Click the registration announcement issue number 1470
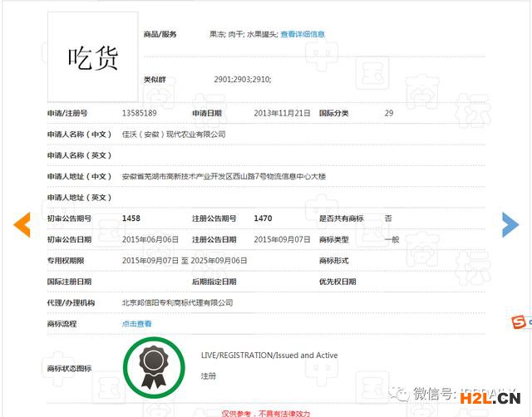532x417 pixels. [263, 218]
